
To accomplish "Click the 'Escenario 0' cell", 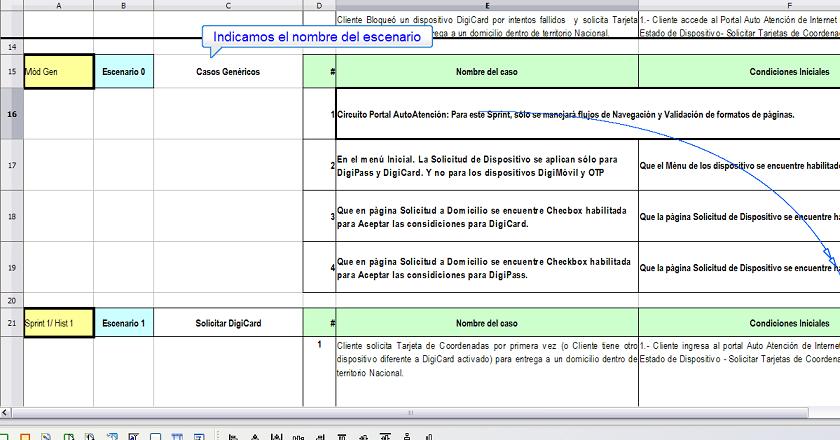I will [124, 71].
